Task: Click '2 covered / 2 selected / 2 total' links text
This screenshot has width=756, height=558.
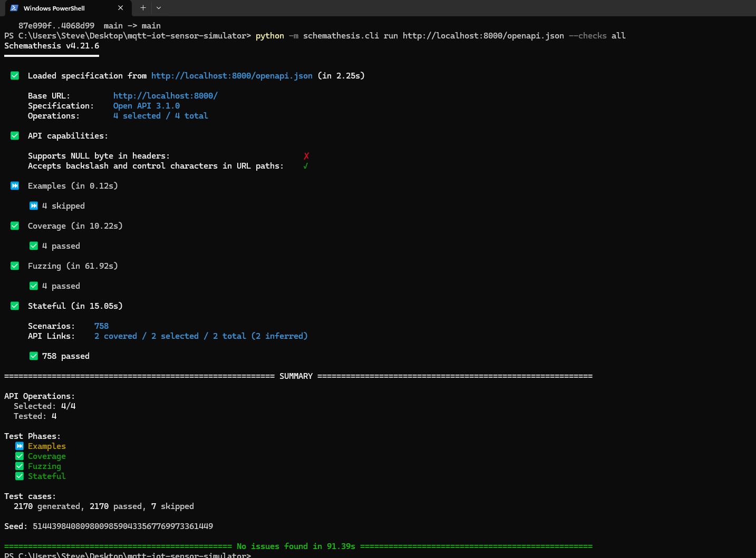Action: pos(170,336)
